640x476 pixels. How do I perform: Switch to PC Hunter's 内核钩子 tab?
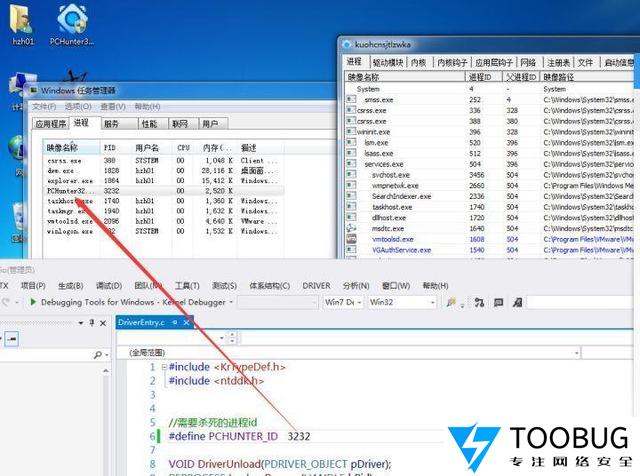(452, 62)
